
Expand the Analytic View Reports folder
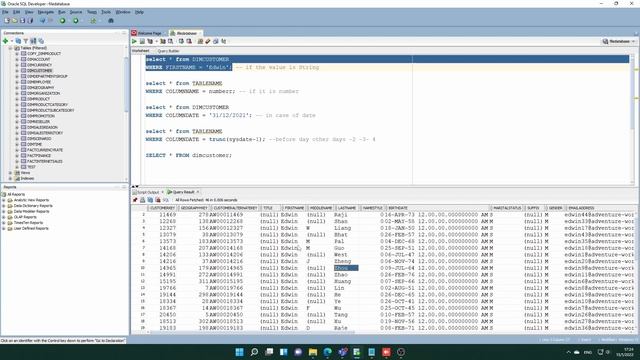click(x=4, y=200)
